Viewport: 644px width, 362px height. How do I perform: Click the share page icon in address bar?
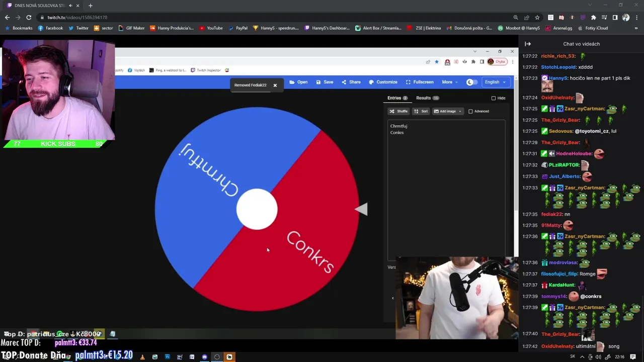[x=526, y=17]
